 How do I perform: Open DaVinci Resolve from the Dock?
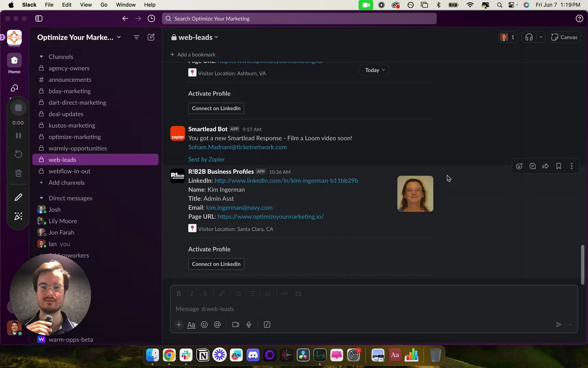(x=303, y=355)
